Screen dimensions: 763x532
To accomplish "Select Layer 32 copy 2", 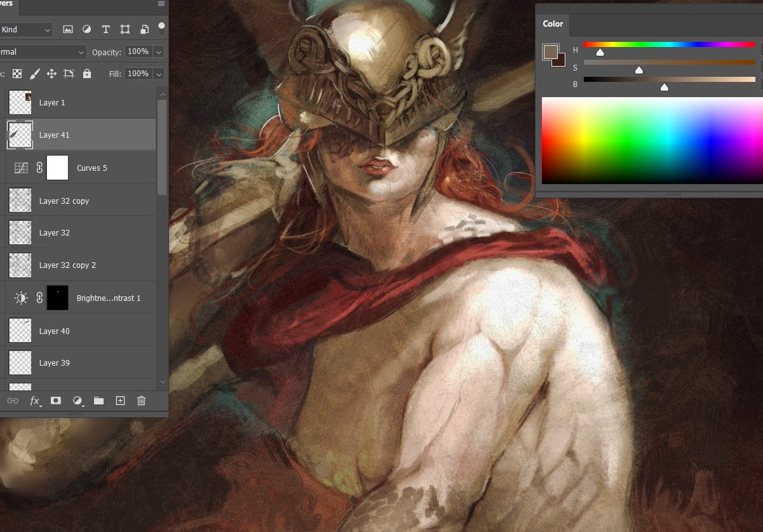I will [80, 265].
